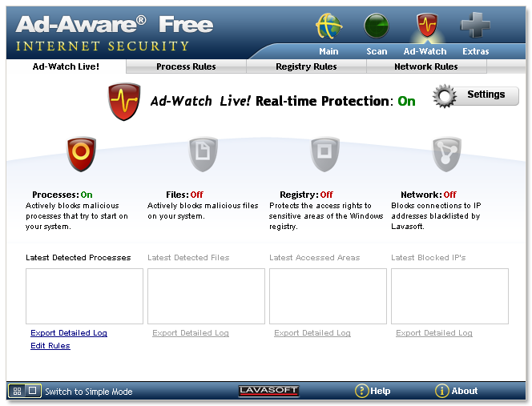Open the Edit Rules link
532x406 pixels.
pos(50,346)
